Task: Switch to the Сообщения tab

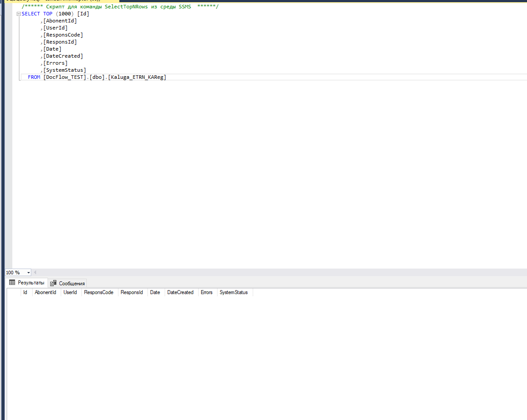Action: click(67, 283)
